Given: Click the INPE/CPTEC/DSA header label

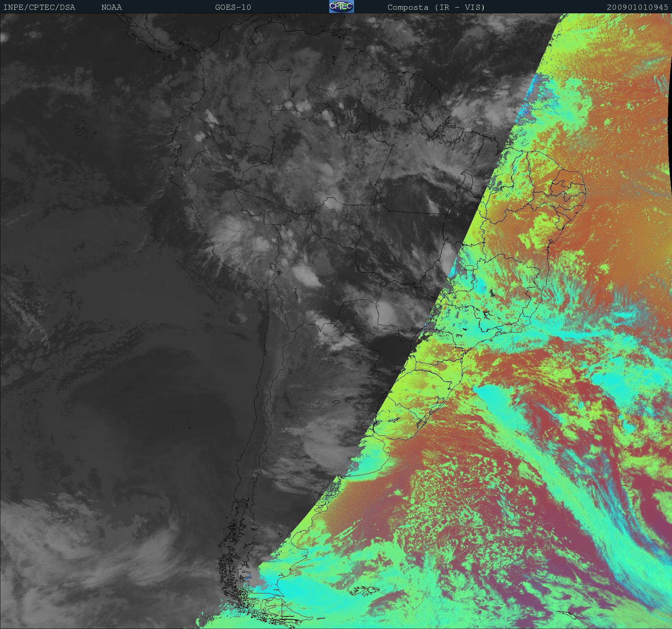Looking at the screenshot, I should coord(39,7).
